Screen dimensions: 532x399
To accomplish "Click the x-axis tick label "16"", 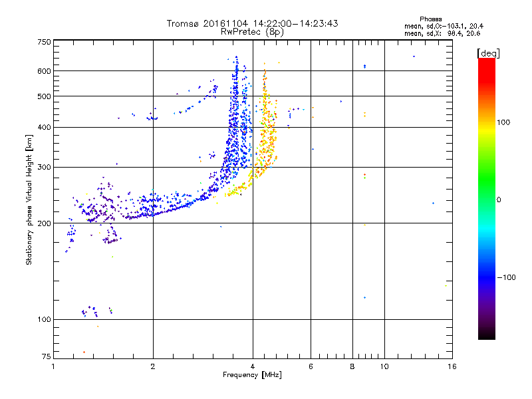I will 452,366.
